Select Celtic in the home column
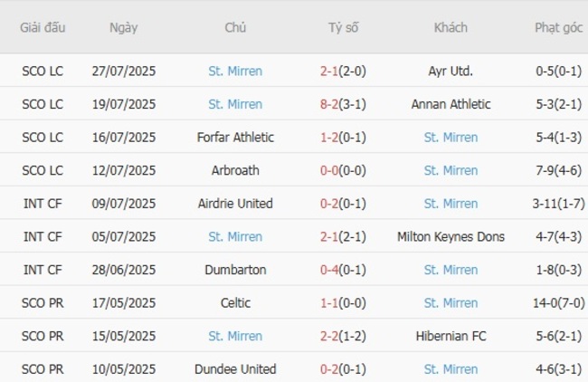This screenshot has width=588, height=382. 235,303
